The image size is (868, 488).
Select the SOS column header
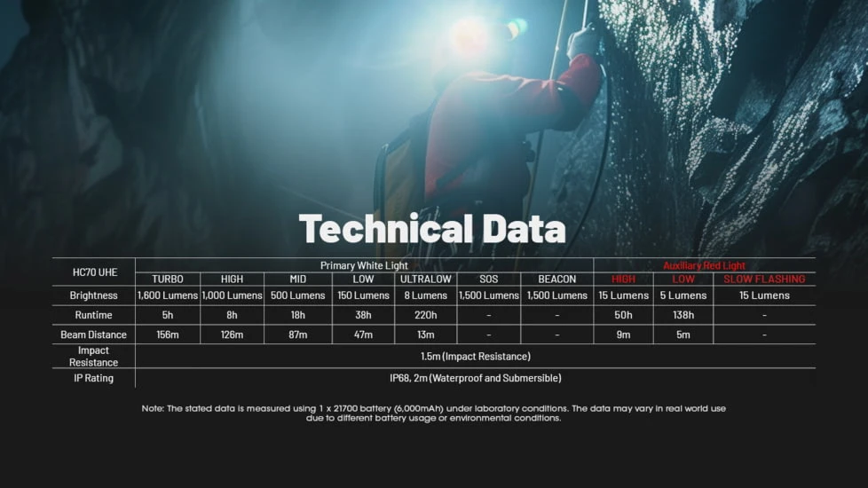[488, 279]
